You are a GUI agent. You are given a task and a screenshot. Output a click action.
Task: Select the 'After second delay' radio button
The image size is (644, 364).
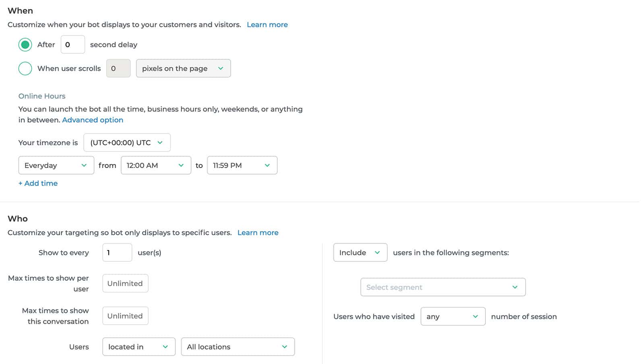point(25,45)
